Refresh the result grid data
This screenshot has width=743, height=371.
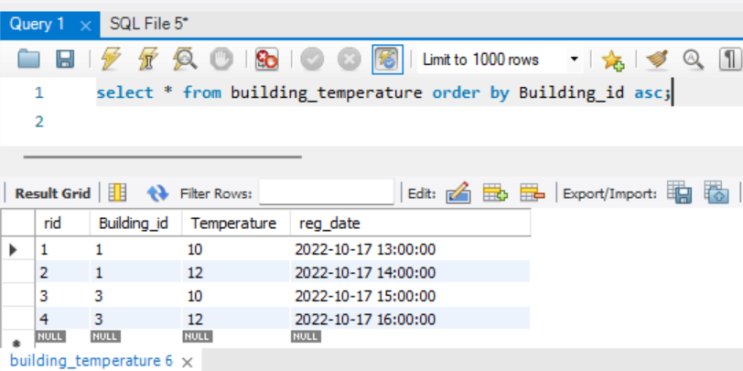point(157,193)
